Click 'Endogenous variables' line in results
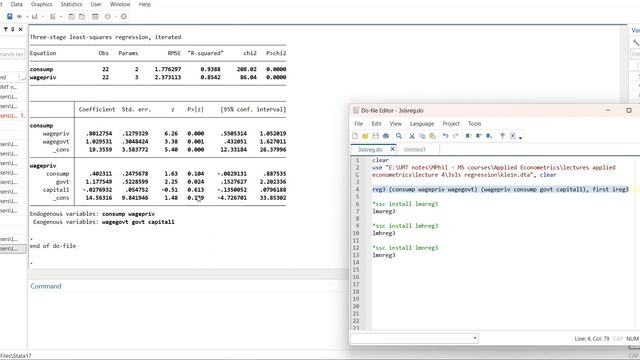640x360 pixels. [x=92, y=214]
